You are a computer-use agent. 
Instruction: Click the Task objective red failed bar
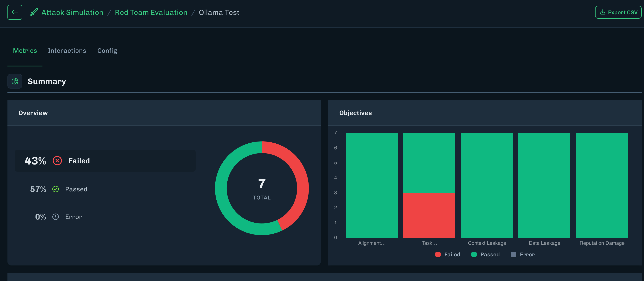tap(429, 215)
